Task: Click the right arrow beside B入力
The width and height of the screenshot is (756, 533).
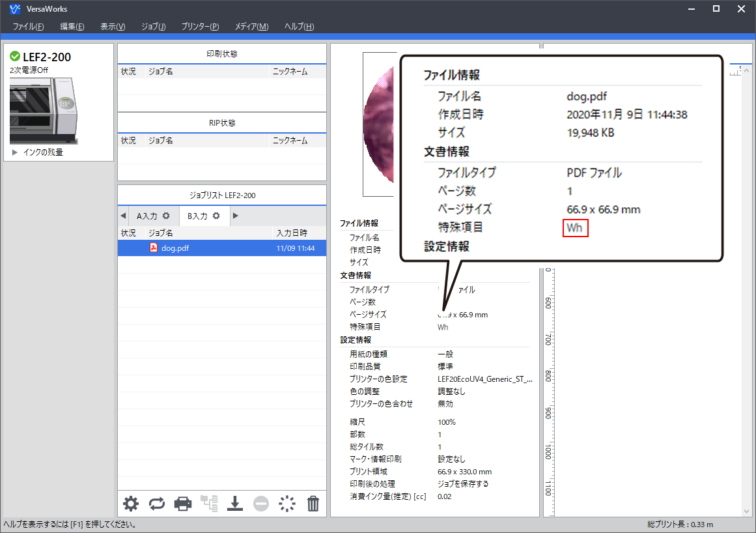Action: (235, 216)
